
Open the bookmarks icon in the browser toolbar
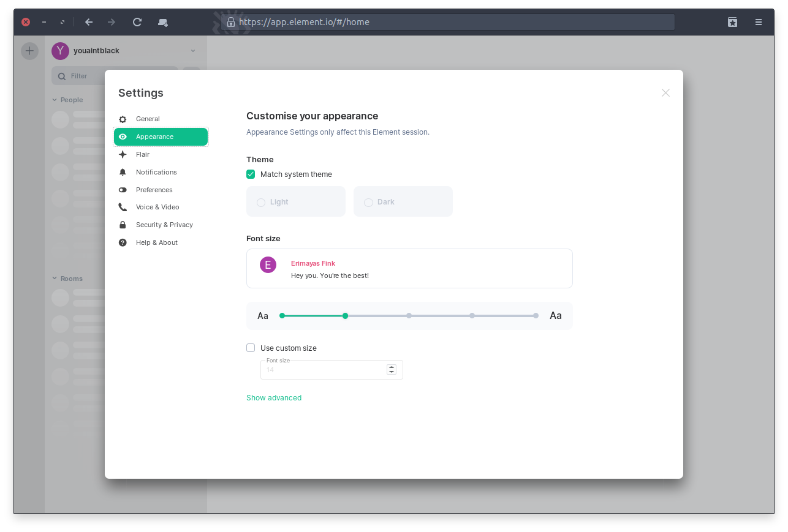pyautogui.click(x=732, y=22)
